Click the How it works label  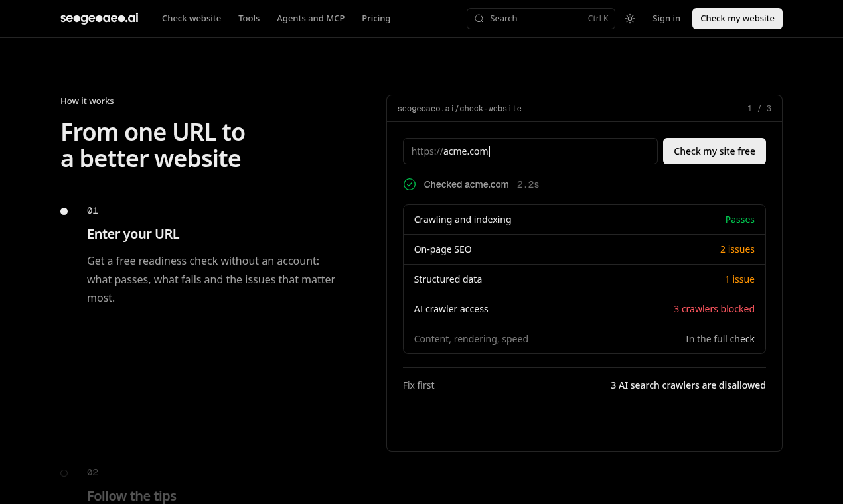[x=87, y=101]
